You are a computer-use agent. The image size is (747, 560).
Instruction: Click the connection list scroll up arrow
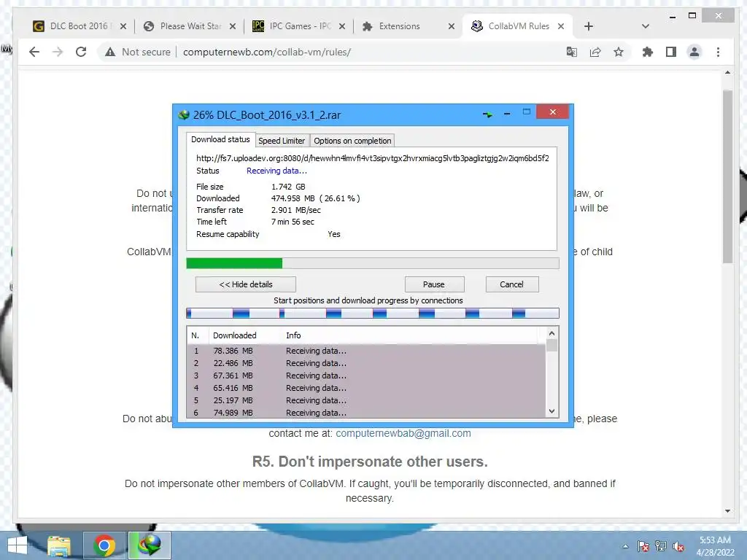pyautogui.click(x=551, y=333)
